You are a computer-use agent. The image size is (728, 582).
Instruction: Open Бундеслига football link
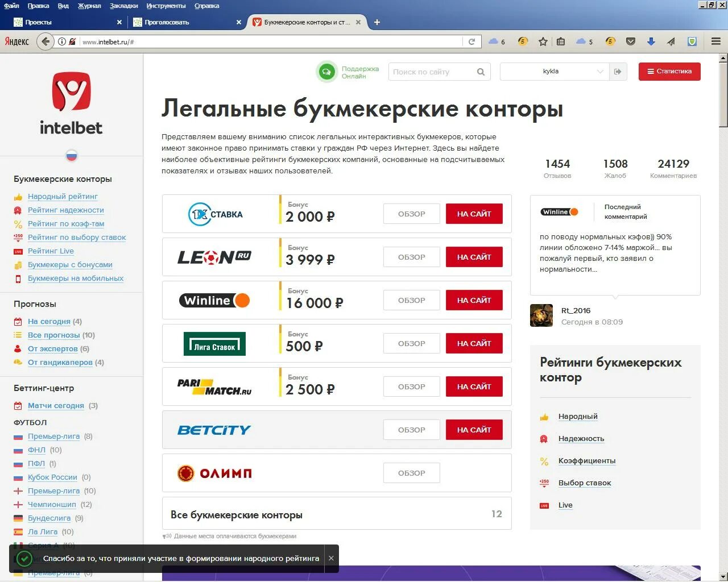(49, 518)
